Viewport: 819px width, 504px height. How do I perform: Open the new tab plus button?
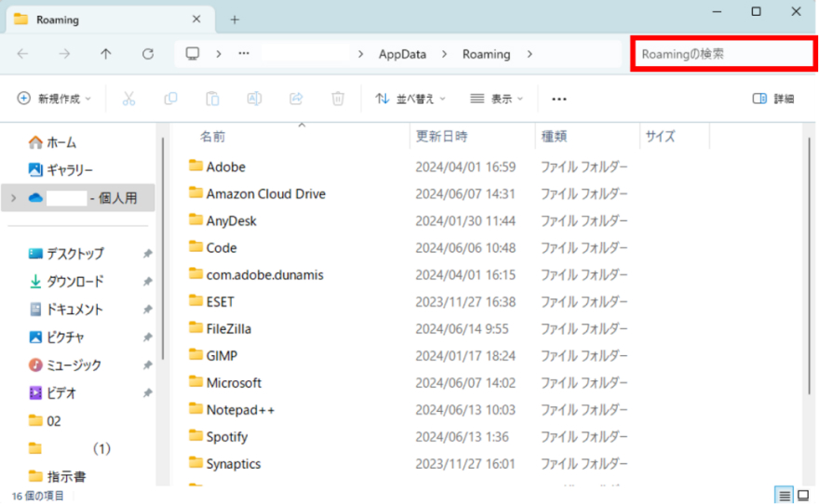click(x=235, y=20)
